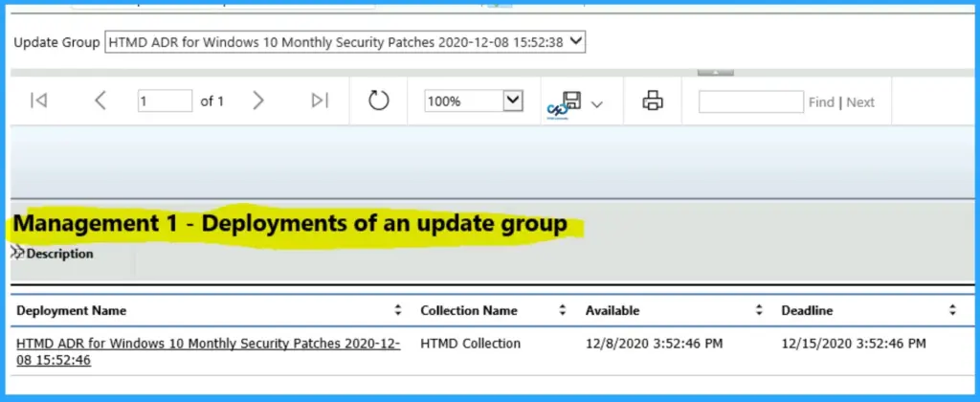This screenshot has height=402, width=980.
Task: Go to first report page
Action: [x=38, y=100]
